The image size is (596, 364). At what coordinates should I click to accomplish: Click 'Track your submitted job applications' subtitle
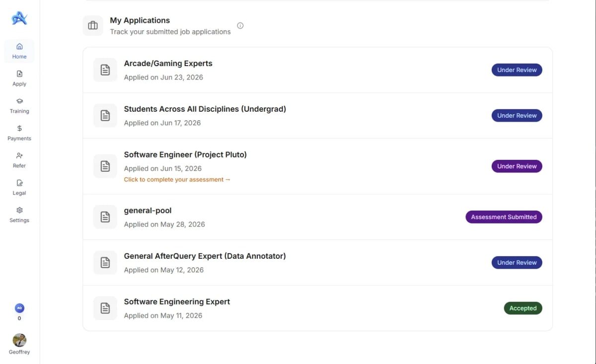170,32
